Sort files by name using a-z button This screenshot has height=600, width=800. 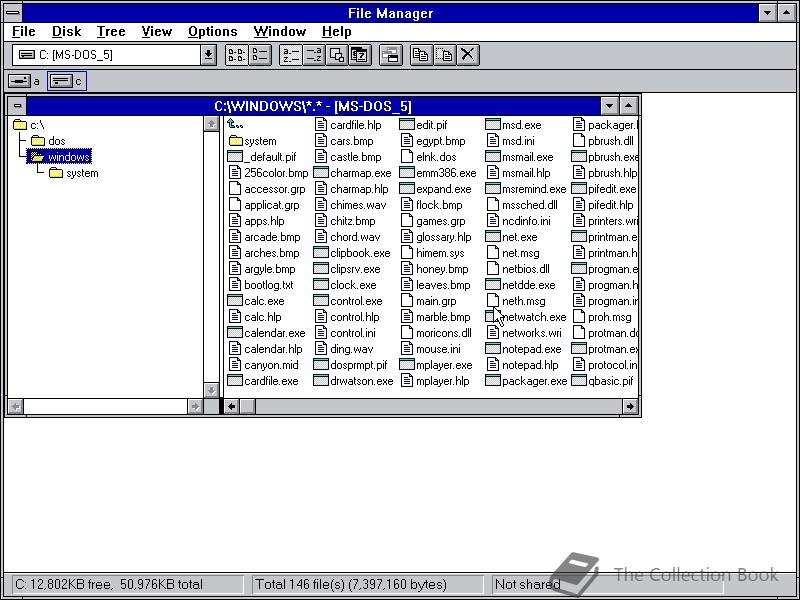pyautogui.click(x=291, y=55)
